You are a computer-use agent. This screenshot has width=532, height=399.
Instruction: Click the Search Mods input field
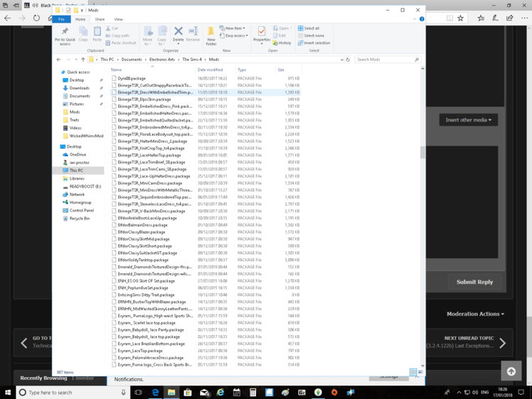(387, 60)
